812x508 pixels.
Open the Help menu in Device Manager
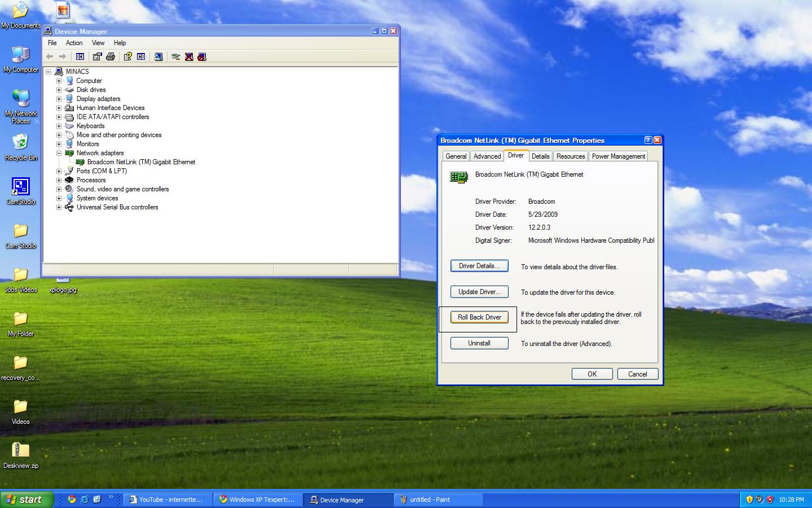(x=120, y=43)
